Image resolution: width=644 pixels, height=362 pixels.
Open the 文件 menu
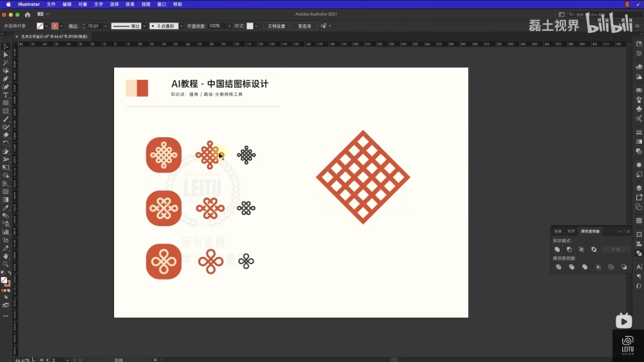[51, 4]
